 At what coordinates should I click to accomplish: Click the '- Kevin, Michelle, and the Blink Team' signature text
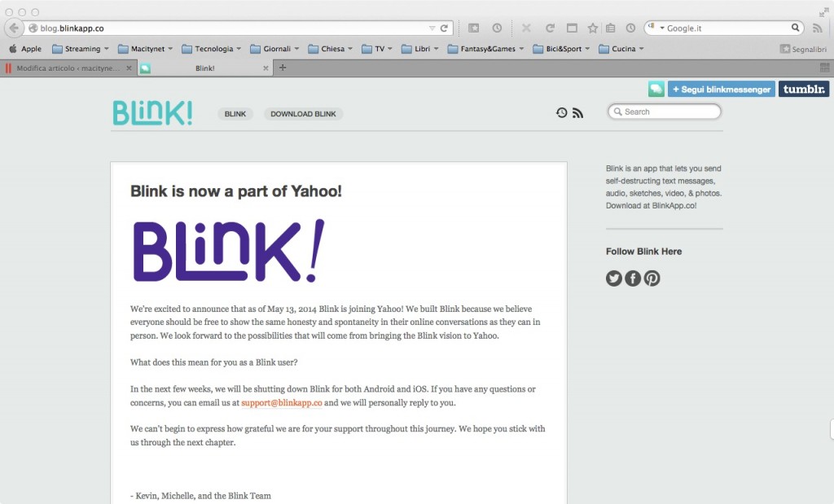pyautogui.click(x=200, y=496)
